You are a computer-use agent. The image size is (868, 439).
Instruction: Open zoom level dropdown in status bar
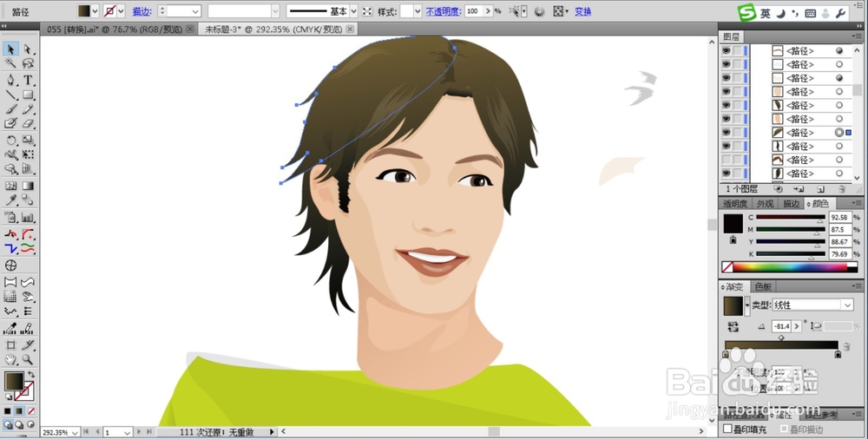76,432
